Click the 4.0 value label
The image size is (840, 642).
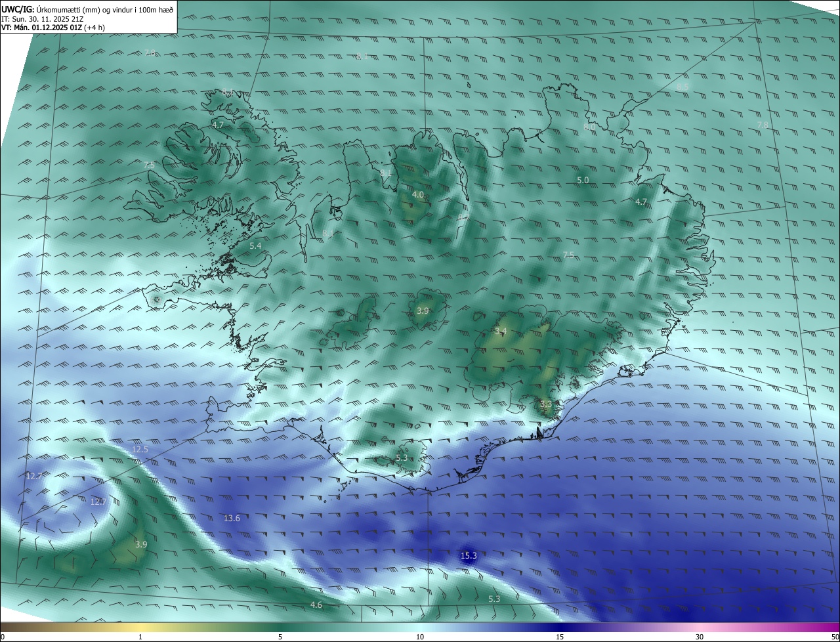[418, 195]
